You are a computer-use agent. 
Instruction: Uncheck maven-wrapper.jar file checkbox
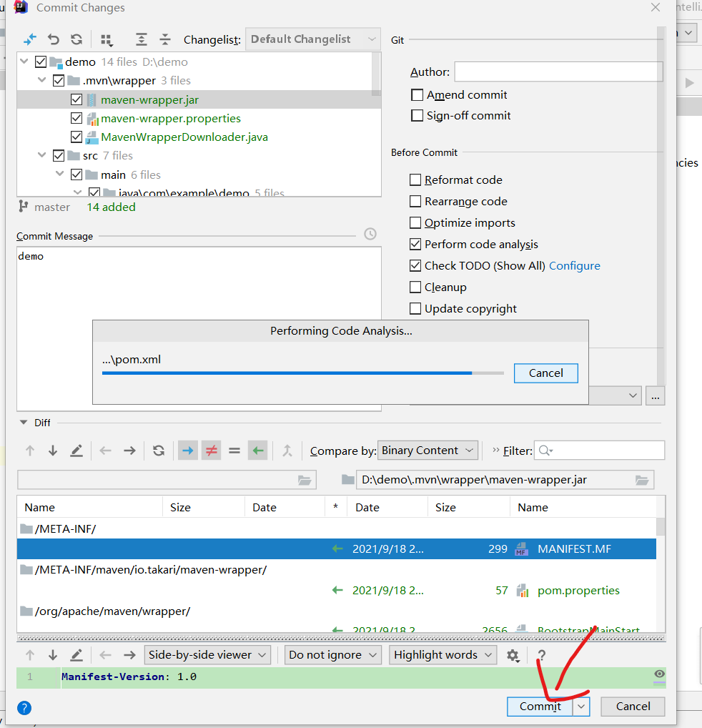coord(76,100)
